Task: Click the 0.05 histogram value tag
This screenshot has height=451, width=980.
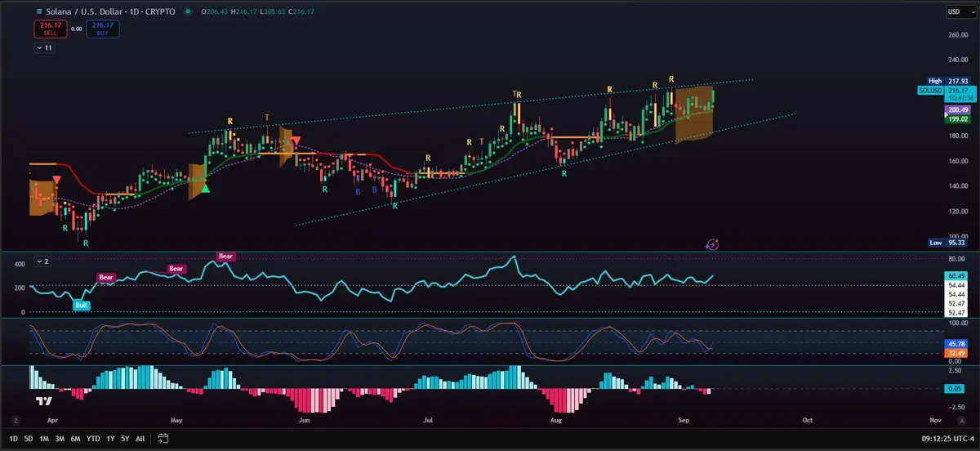Action: [x=955, y=388]
